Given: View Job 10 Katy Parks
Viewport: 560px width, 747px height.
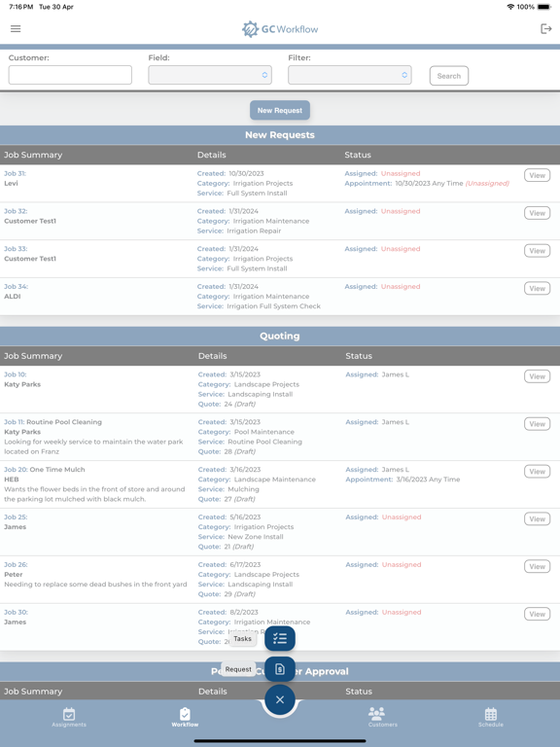Looking at the screenshot, I should [537, 376].
